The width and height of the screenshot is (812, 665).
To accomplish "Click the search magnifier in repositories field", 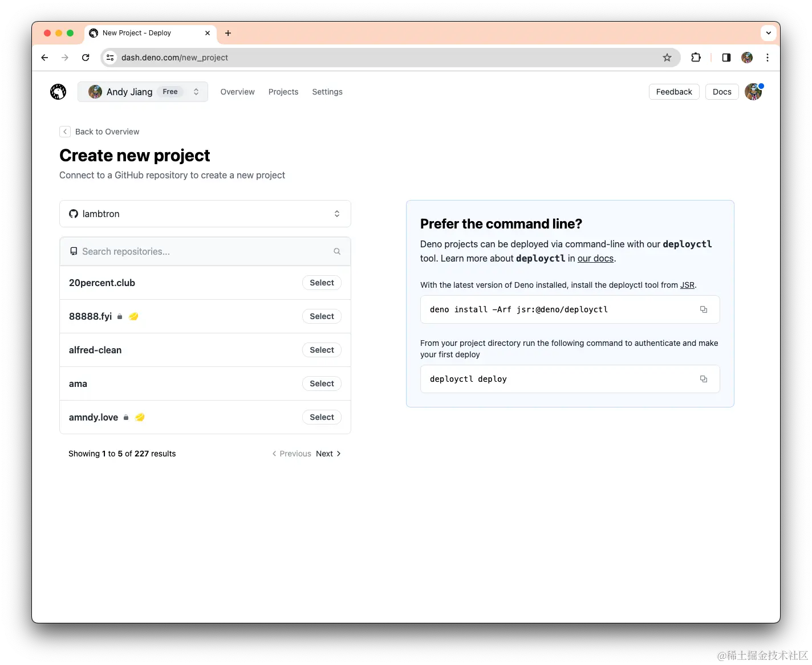I will (337, 251).
